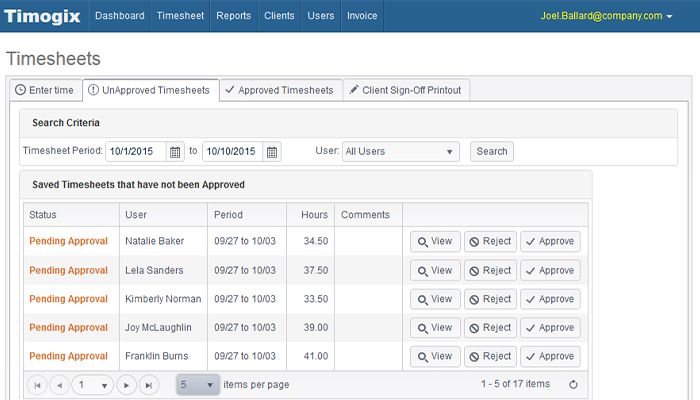The height and width of the screenshot is (400, 700).
Task: Sort by Status column header
Action: pos(71,215)
